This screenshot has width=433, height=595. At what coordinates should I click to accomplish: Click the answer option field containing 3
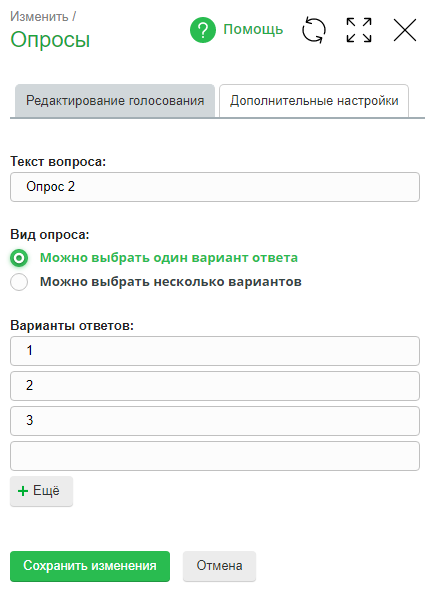tap(215, 421)
